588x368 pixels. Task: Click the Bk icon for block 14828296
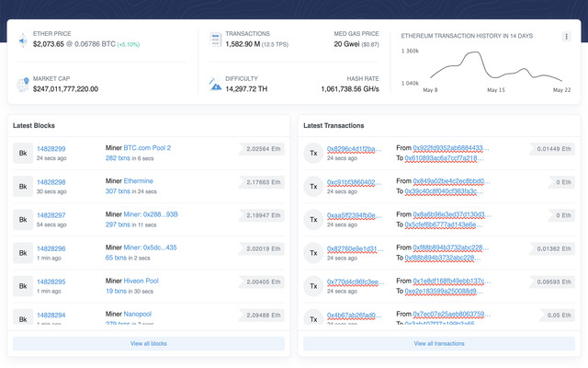pyautogui.click(x=23, y=253)
